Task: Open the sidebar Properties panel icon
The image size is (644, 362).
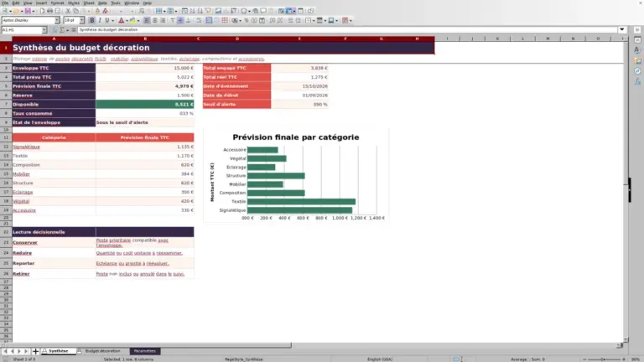Action: [637, 40]
